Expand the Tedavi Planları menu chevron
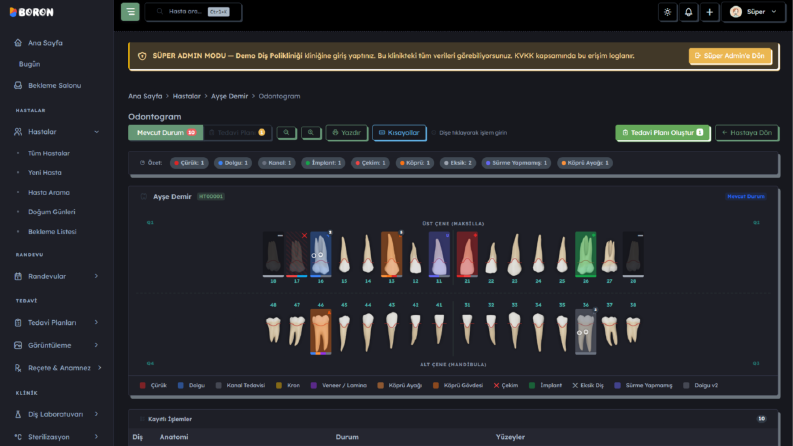 tap(97, 322)
